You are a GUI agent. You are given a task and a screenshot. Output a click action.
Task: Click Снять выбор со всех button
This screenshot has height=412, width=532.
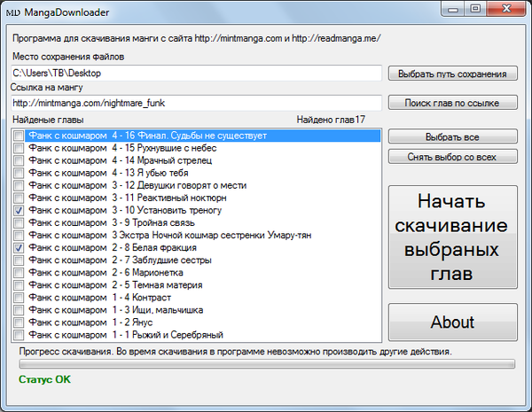click(452, 157)
